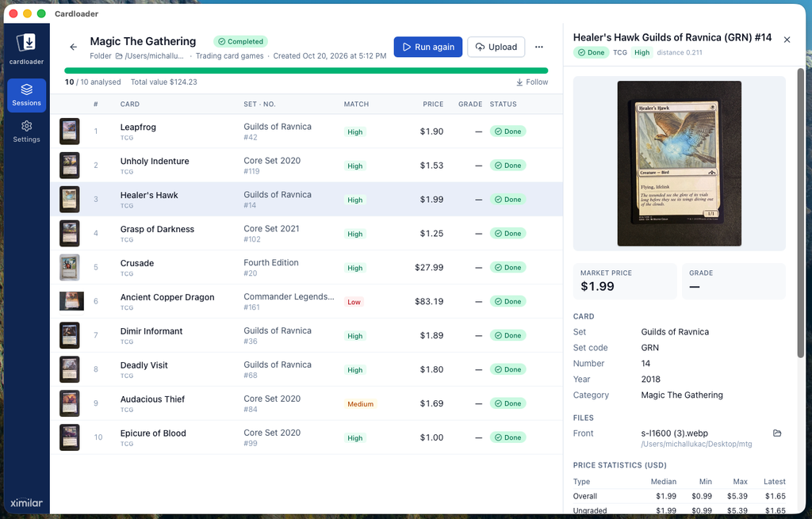The width and height of the screenshot is (812, 519).
Task: Click the Done badge in detail header
Action: click(x=591, y=52)
